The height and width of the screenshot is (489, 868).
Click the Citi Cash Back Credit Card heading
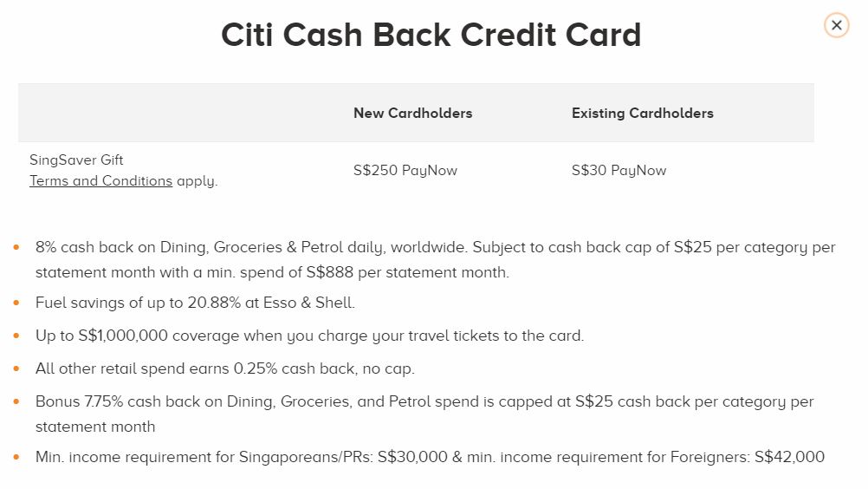[x=431, y=35]
